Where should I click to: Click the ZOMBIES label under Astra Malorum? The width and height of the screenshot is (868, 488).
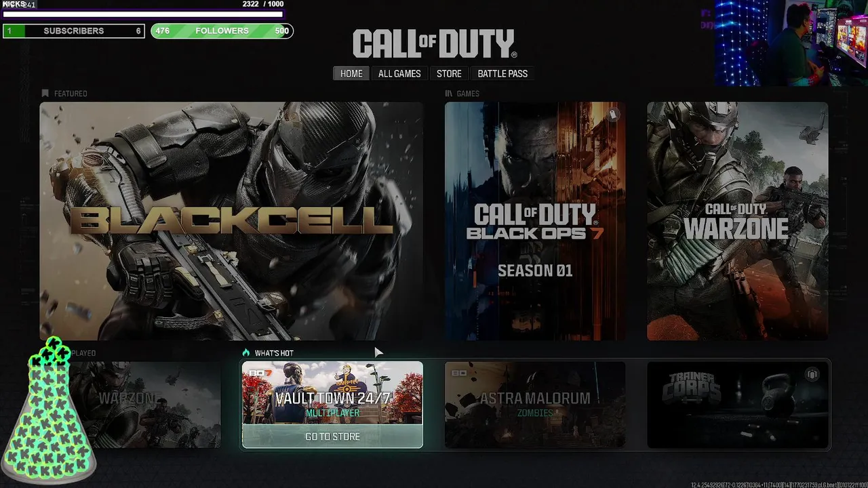pyautogui.click(x=535, y=413)
